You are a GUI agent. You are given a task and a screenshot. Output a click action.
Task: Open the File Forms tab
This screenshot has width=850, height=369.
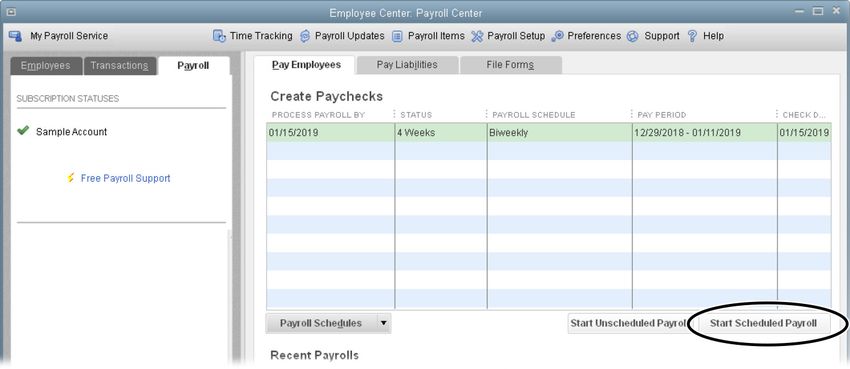510,65
